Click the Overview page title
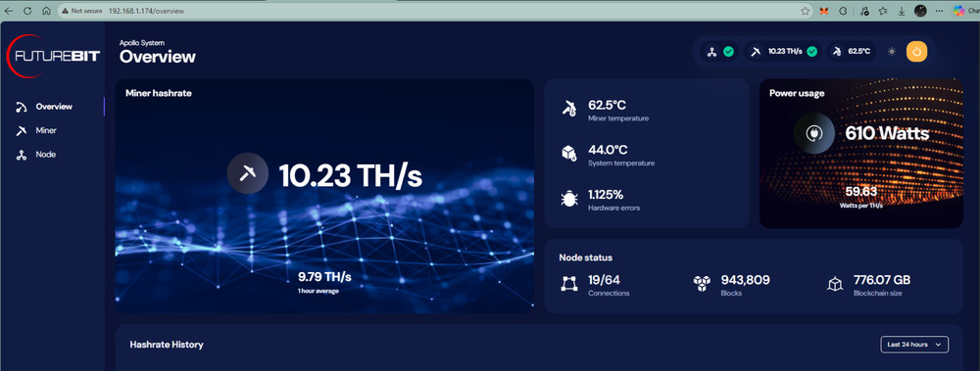 158,57
